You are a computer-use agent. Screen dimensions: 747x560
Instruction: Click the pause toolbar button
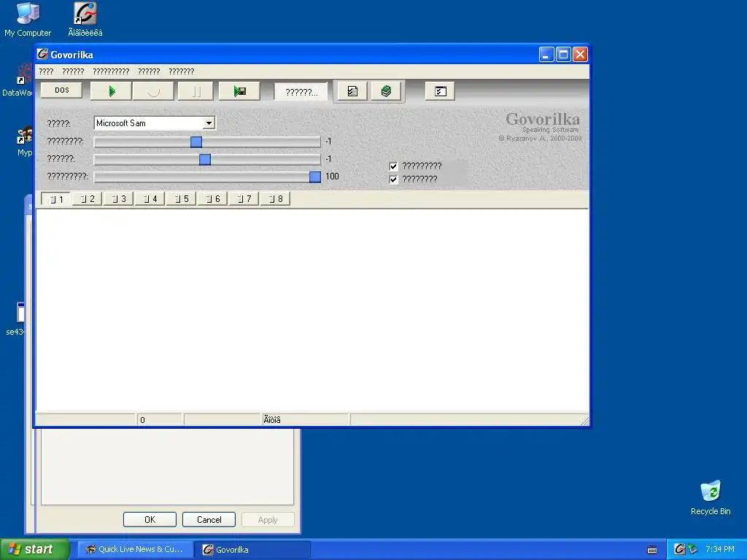[x=196, y=91]
